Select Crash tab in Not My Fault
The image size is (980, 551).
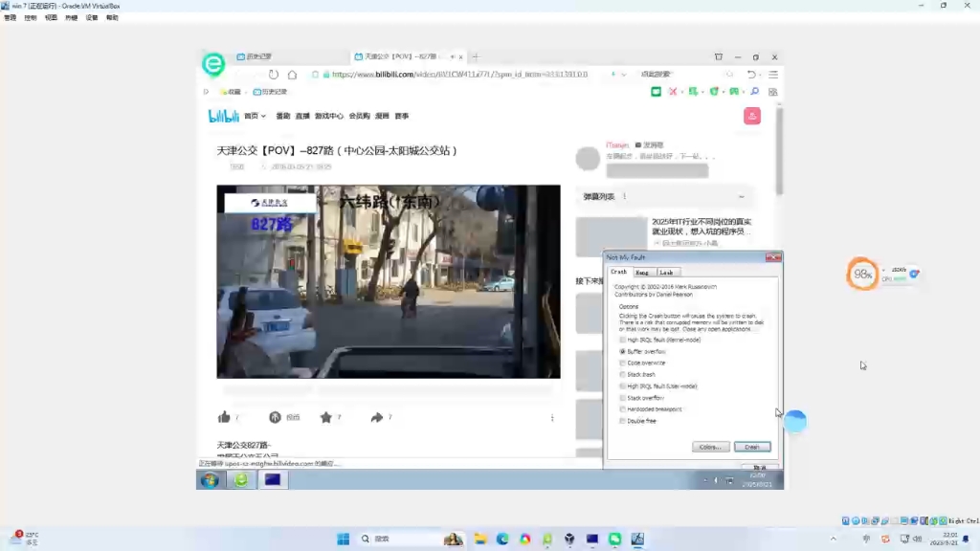(619, 272)
